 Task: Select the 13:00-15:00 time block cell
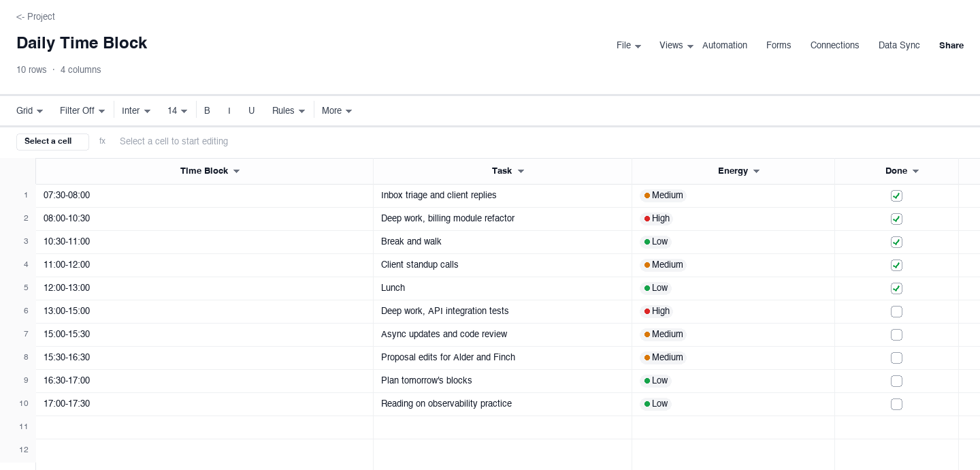[x=204, y=311]
